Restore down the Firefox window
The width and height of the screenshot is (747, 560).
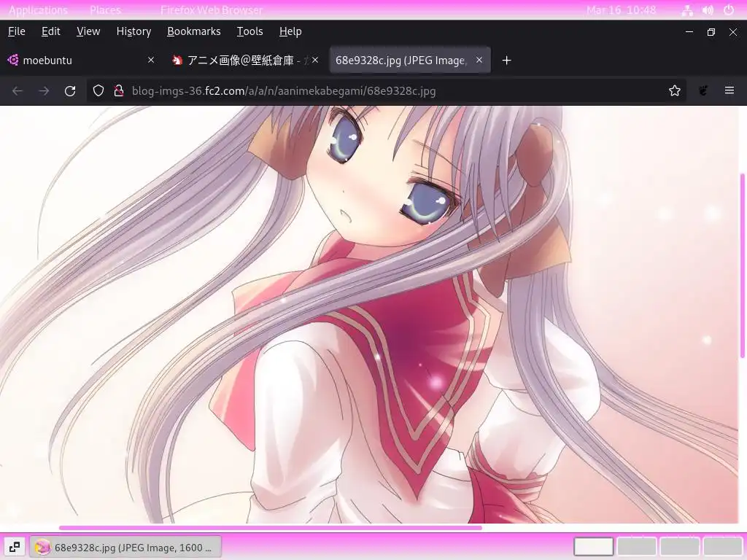click(x=711, y=32)
